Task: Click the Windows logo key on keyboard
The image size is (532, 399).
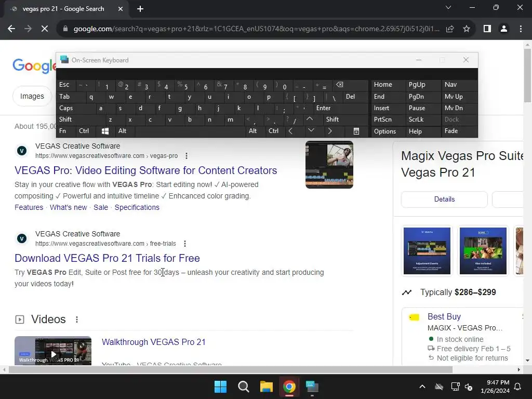Action: (x=105, y=131)
